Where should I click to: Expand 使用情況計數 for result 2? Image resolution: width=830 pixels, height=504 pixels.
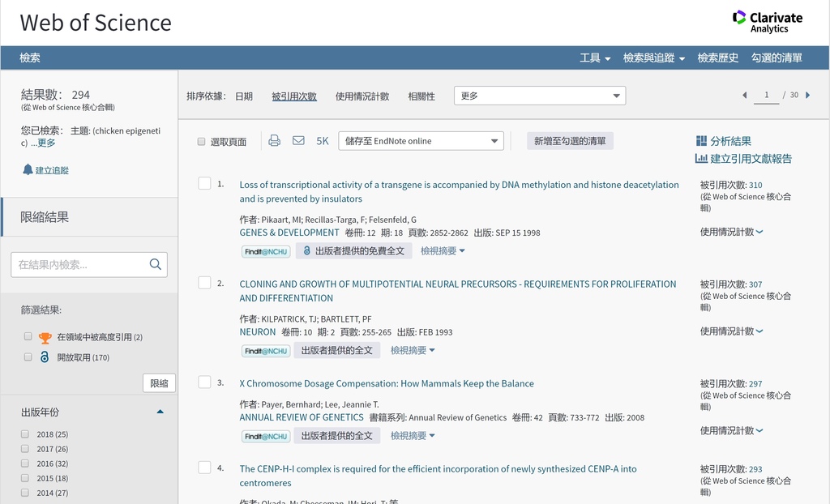click(x=732, y=331)
